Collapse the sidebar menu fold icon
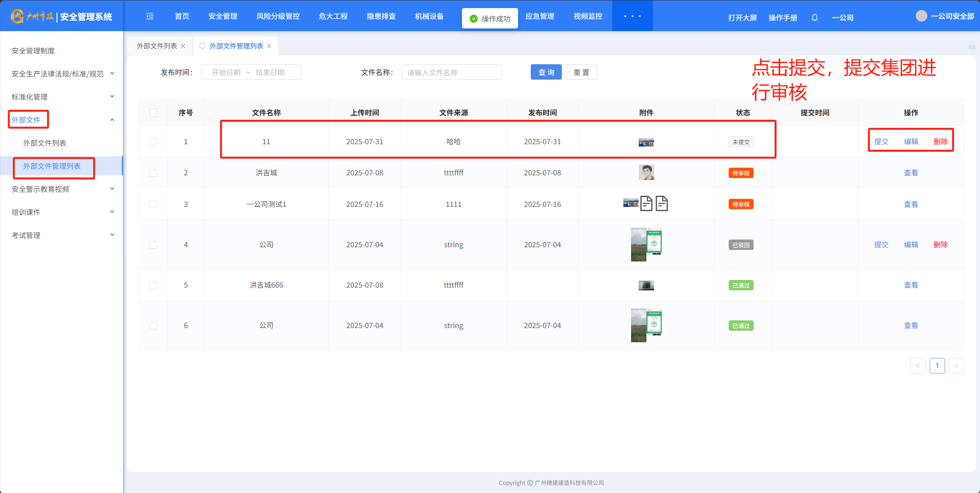The width and height of the screenshot is (980, 493). point(150,16)
